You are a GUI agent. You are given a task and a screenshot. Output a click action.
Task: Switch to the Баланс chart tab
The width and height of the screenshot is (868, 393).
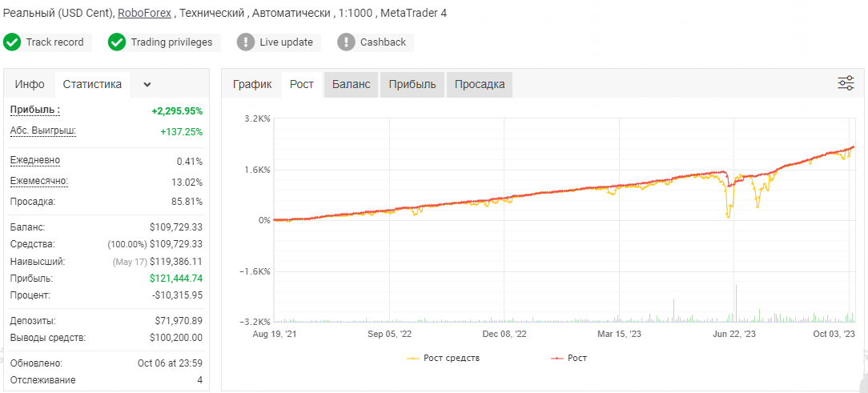point(351,85)
